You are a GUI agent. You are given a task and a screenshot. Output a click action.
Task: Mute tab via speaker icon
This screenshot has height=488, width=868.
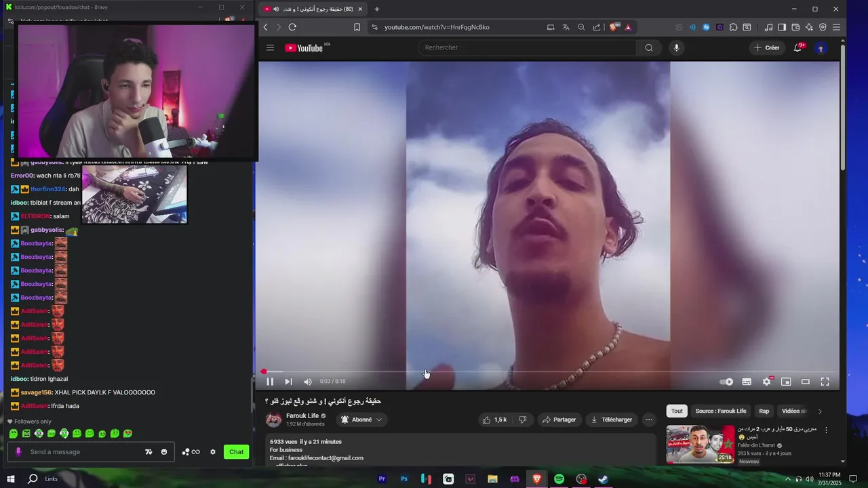(x=276, y=9)
